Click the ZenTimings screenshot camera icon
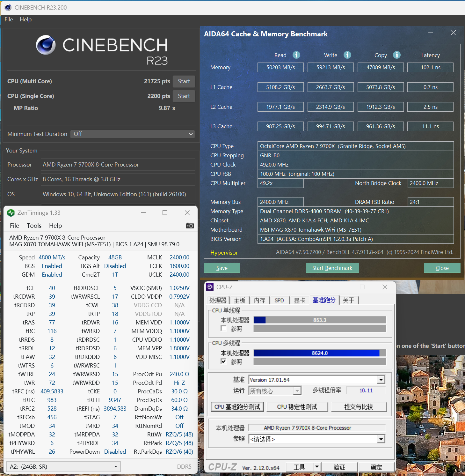Image resolution: width=465 pixels, height=476 pixels. tap(190, 226)
